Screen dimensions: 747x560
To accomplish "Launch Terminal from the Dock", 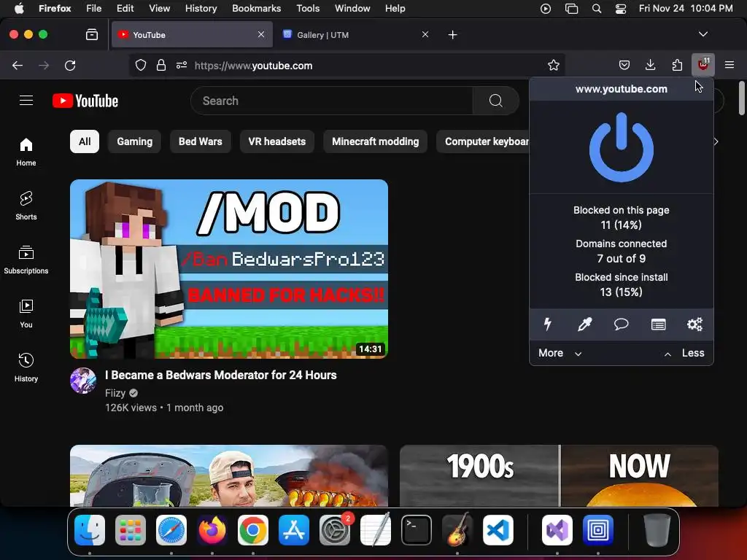I will pyautogui.click(x=417, y=529).
